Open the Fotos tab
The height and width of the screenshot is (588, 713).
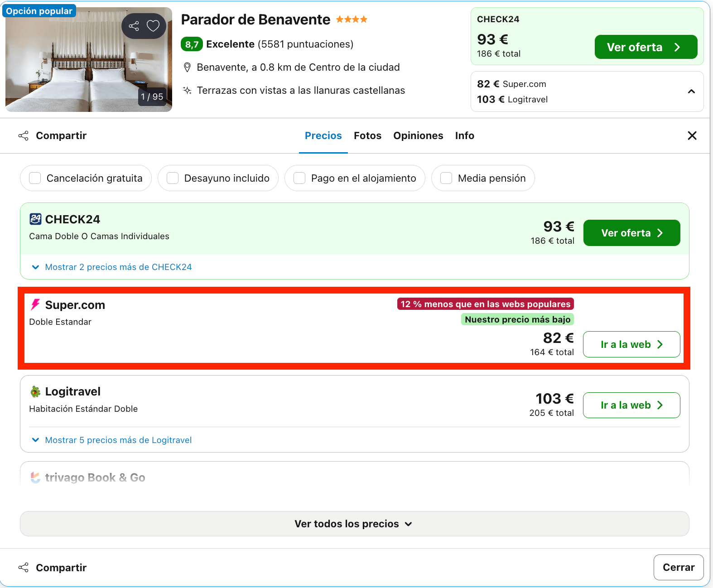367,135
